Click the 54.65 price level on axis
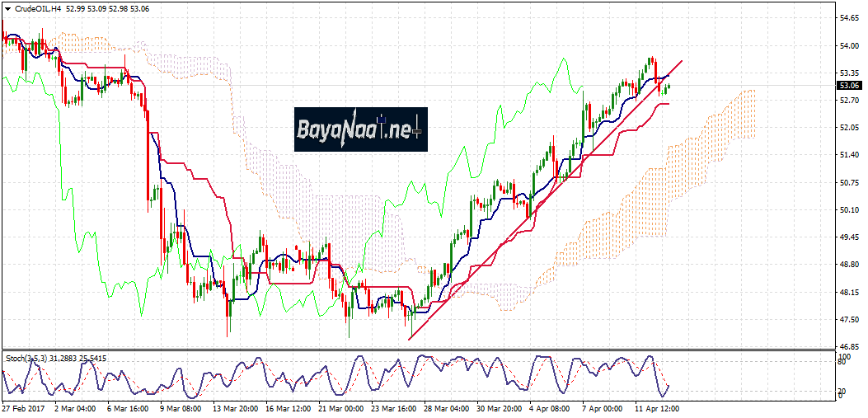The image size is (868, 418). [848, 17]
